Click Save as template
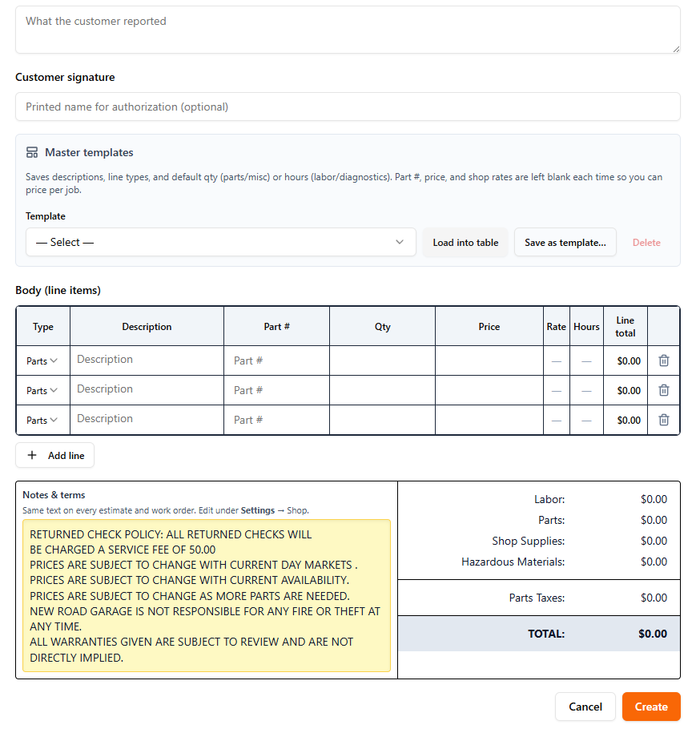The image size is (700, 737). click(565, 242)
